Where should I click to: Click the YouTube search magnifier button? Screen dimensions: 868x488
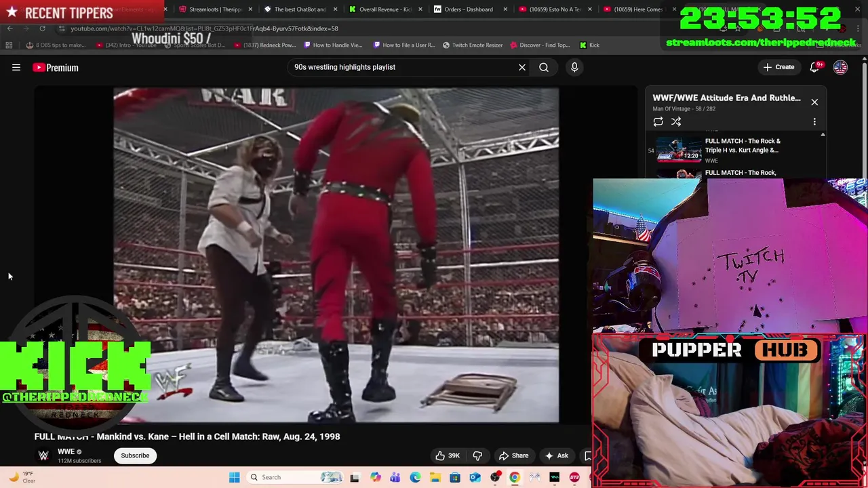(x=544, y=67)
